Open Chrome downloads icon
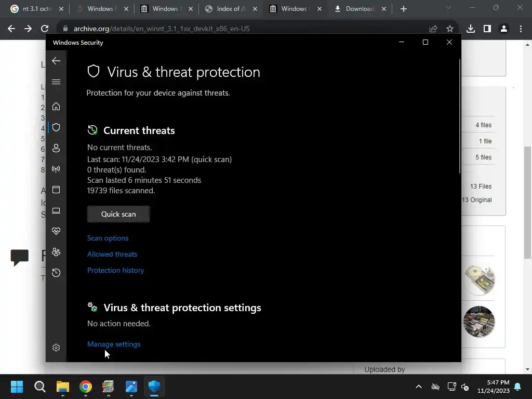 point(471,29)
